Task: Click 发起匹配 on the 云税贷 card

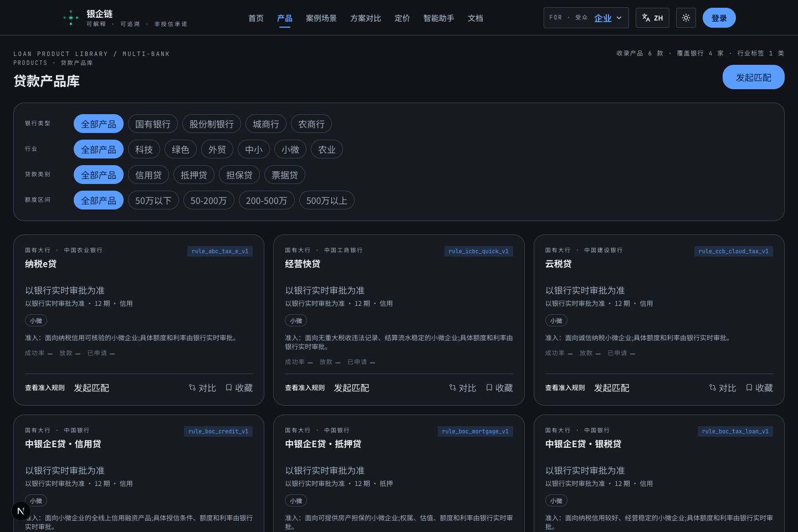Action: (612, 388)
